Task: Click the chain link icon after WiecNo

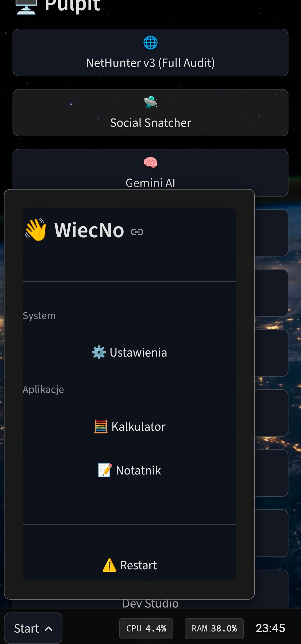Action: coord(137,232)
